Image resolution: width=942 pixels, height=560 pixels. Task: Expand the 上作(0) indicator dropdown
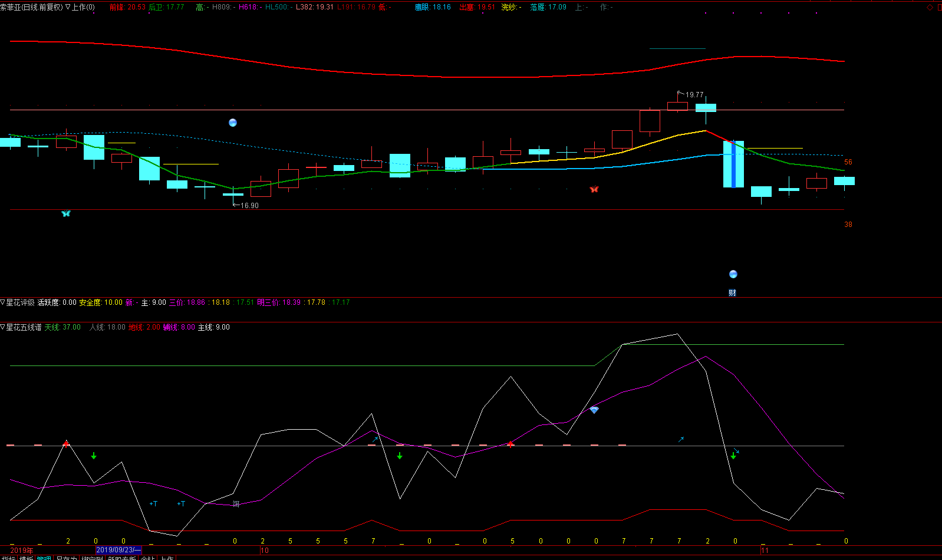pos(68,7)
